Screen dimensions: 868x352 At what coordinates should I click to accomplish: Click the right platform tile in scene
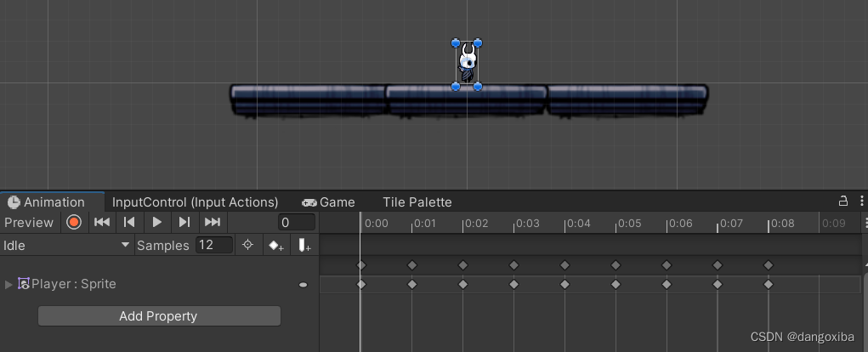627,100
